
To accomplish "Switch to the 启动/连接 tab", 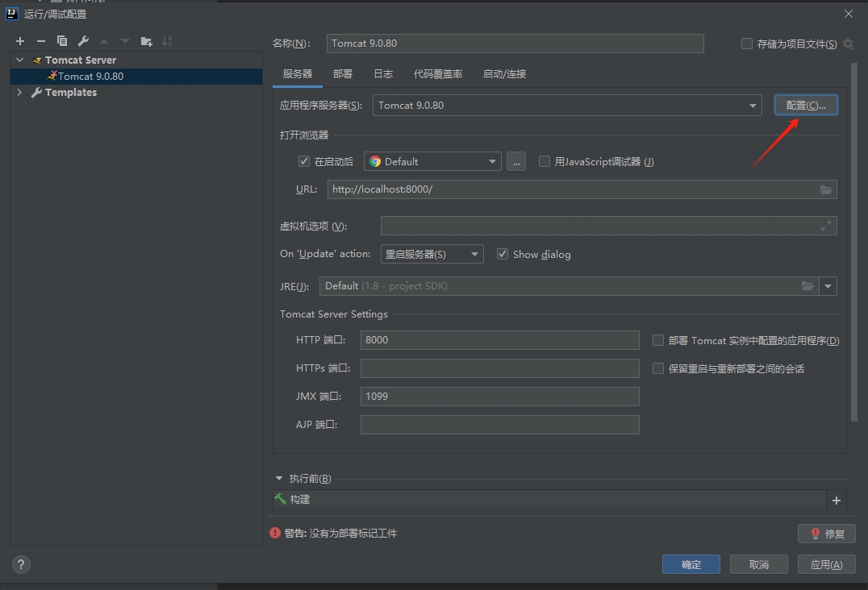I will [x=504, y=74].
